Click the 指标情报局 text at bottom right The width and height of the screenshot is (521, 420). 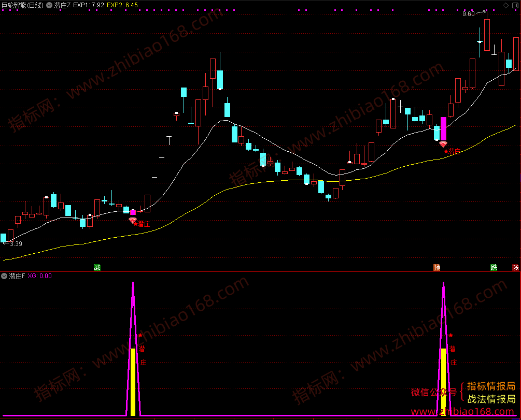[491, 386]
